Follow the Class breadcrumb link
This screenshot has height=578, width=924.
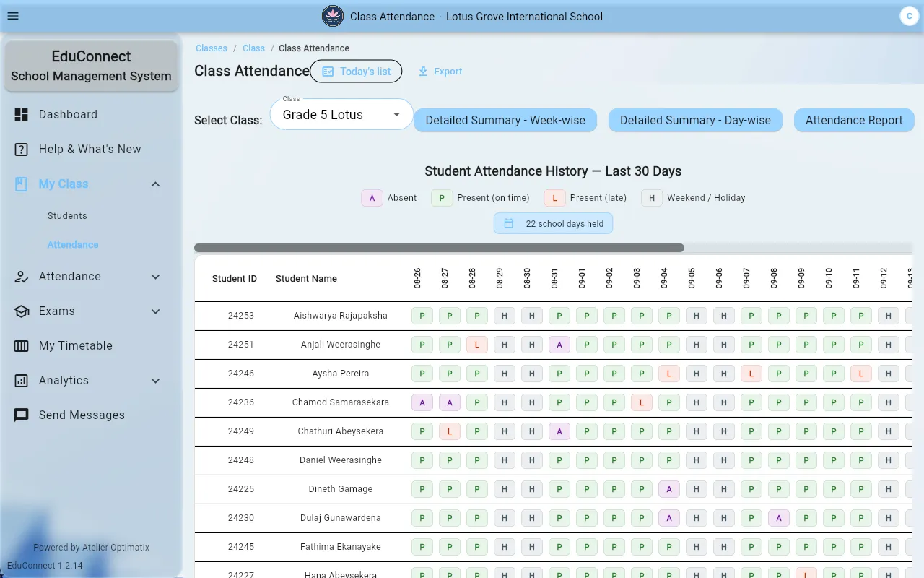click(253, 48)
